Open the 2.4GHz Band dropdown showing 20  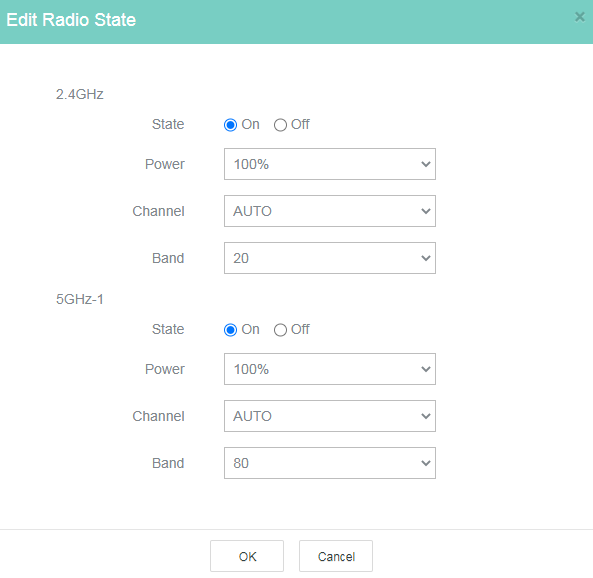(330, 258)
